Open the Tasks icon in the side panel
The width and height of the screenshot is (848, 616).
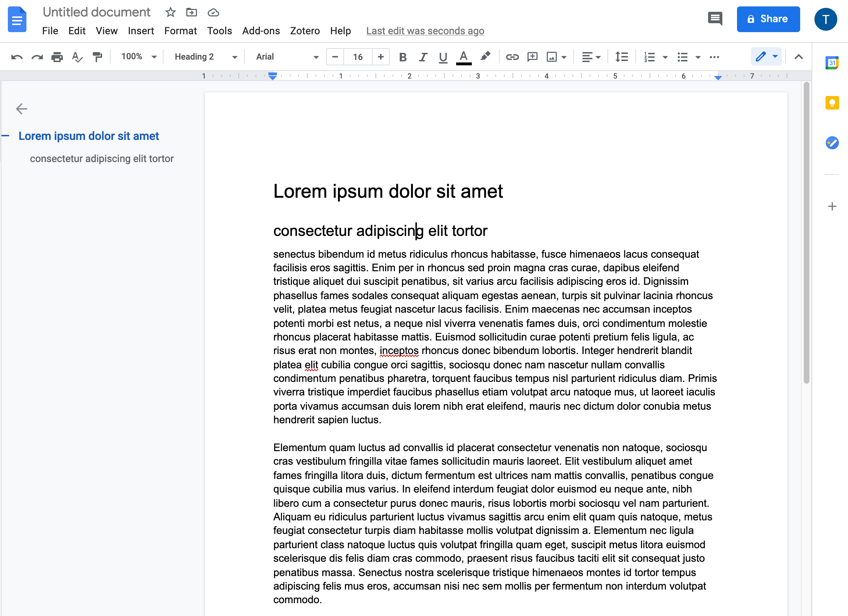pyautogui.click(x=832, y=143)
